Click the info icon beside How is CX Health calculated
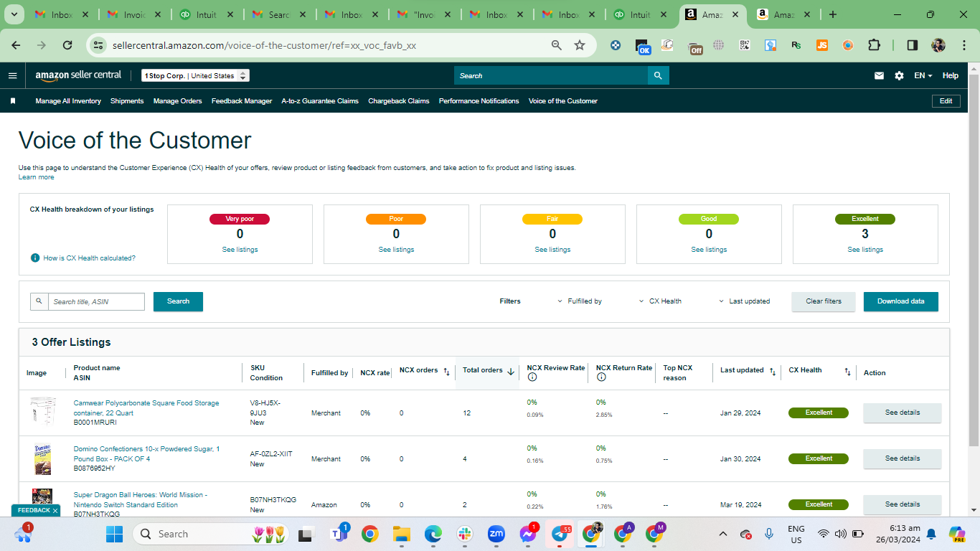This screenshot has height=551, width=980. pos(35,258)
